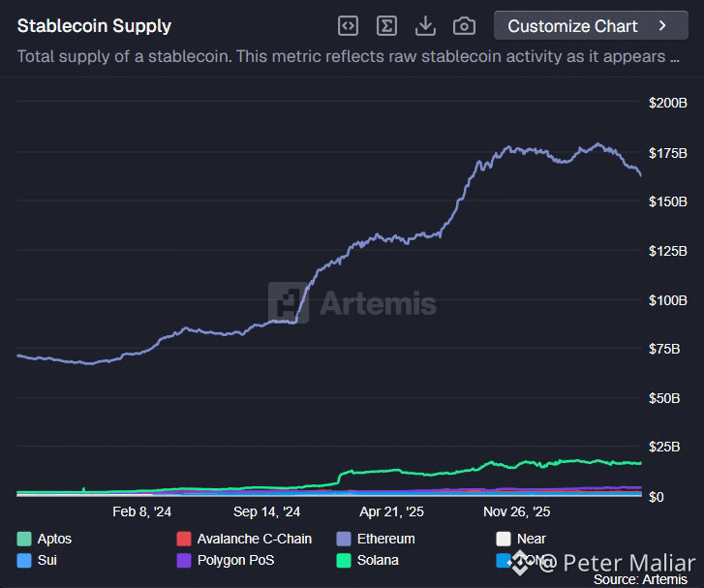
Task: Click the Apr 21, '25 date label
Action: tap(391, 511)
